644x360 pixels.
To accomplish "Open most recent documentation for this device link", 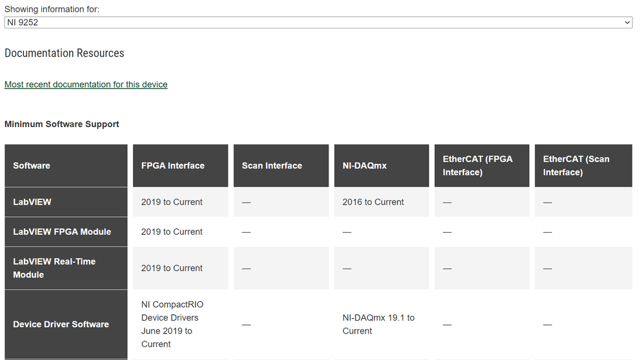I will (x=86, y=85).
